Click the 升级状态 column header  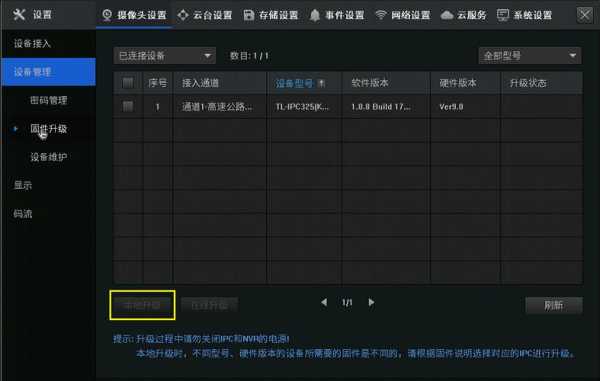click(x=542, y=83)
